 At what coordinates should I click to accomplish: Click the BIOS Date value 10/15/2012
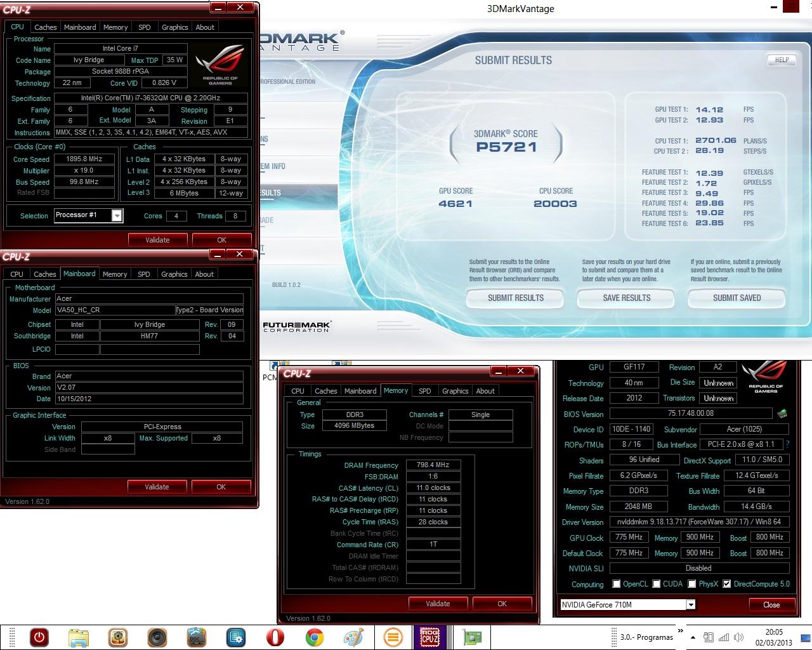(149, 399)
